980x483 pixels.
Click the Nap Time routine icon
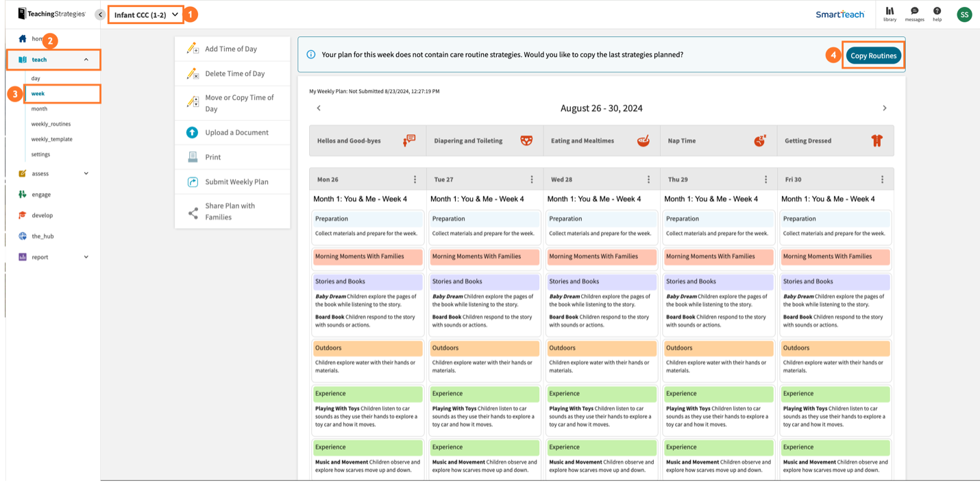pyautogui.click(x=759, y=140)
